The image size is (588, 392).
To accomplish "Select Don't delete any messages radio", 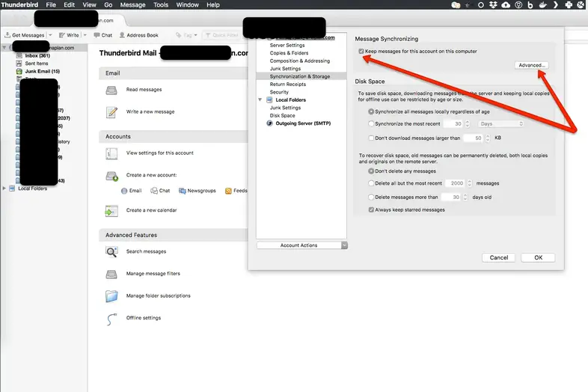I will (371, 171).
